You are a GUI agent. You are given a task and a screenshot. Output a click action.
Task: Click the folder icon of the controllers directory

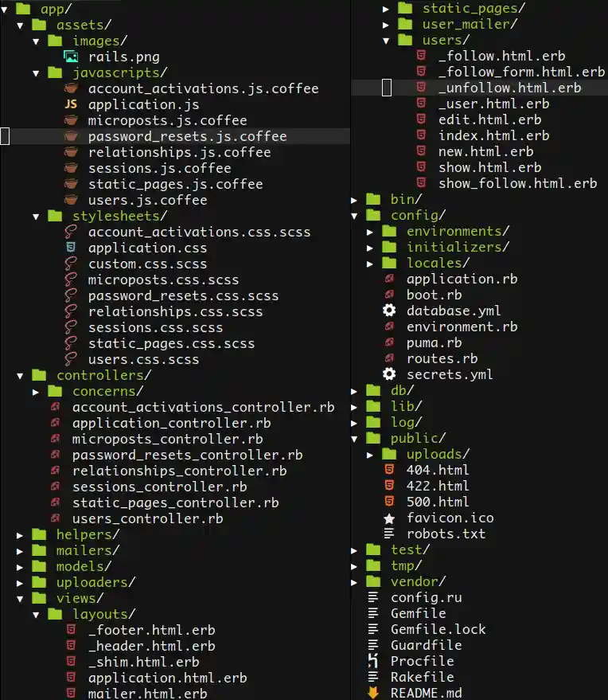coord(39,375)
